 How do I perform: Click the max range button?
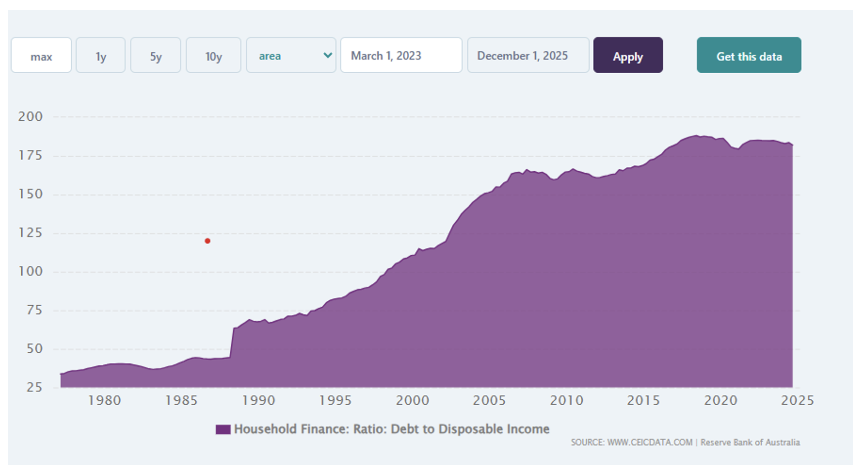(41, 55)
